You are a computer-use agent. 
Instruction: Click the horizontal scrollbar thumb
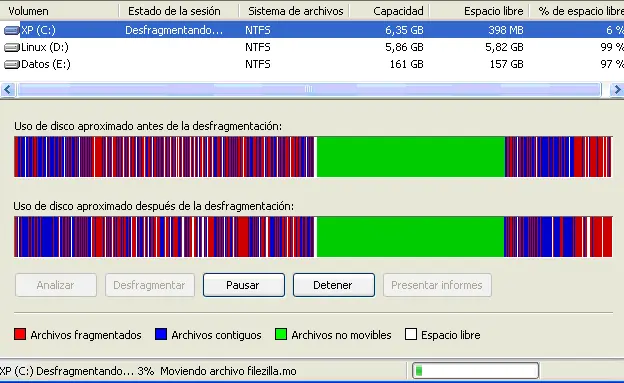point(309,90)
